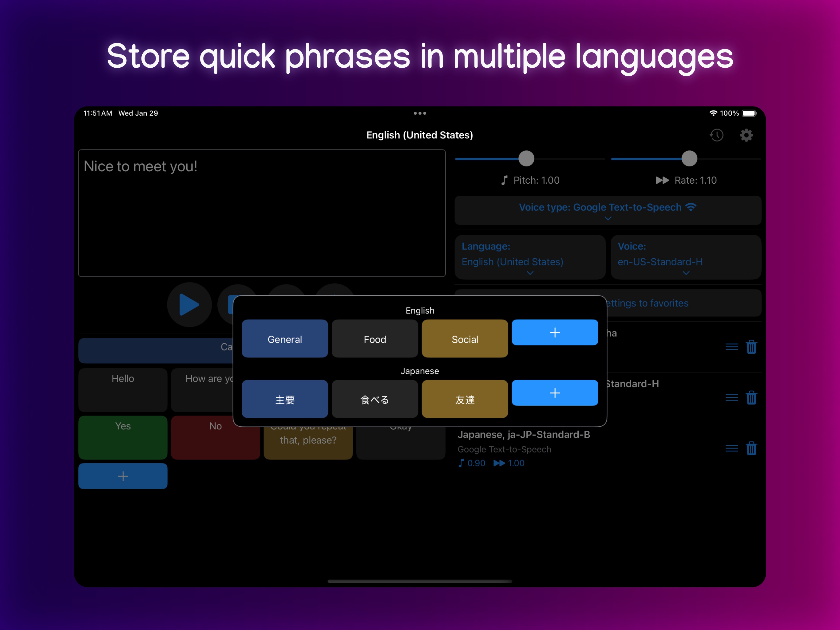Viewport: 840px width, 630px height.
Task: Expand the Voice type dropdown
Action: [x=608, y=210]
